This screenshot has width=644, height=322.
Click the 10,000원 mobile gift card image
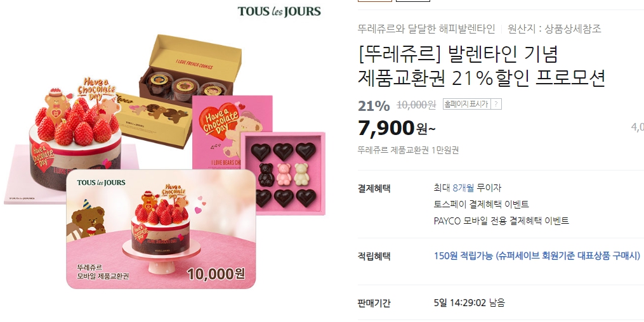pyautogui.click(x=161, y=229)
